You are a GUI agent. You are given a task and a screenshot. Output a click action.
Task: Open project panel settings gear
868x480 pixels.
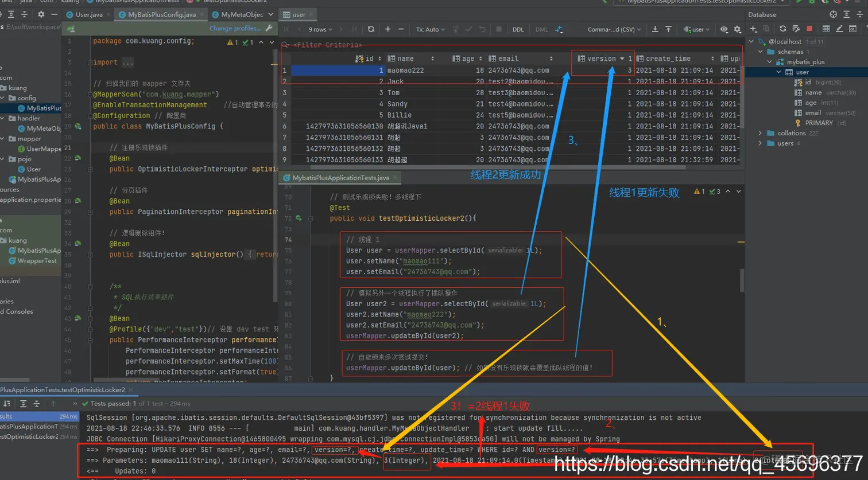(41, 14)
